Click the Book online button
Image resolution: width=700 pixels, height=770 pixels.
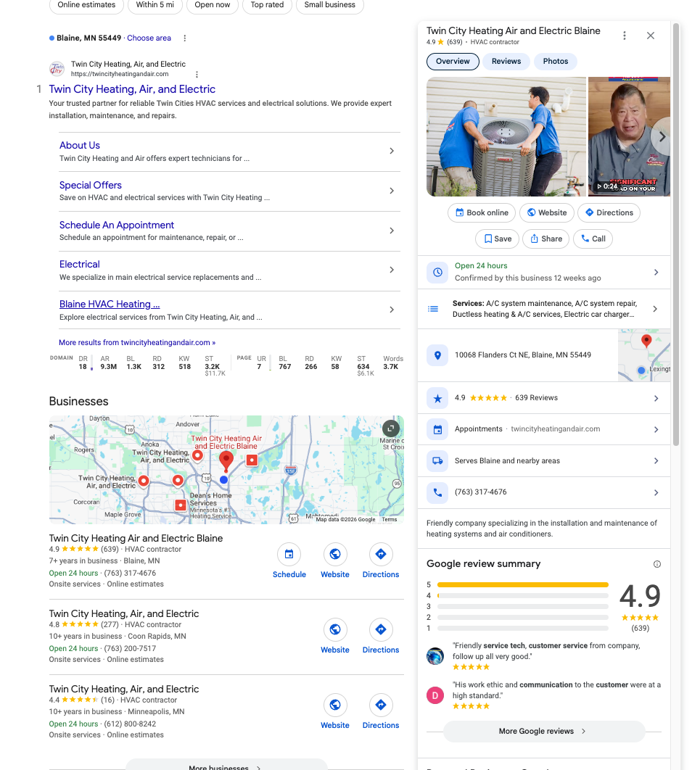pyautogui.click(x=482, y=212)
